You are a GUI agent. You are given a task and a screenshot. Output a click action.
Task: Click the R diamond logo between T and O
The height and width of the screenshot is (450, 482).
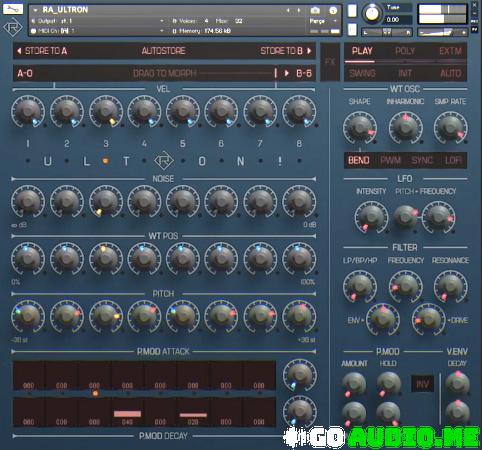164,161
